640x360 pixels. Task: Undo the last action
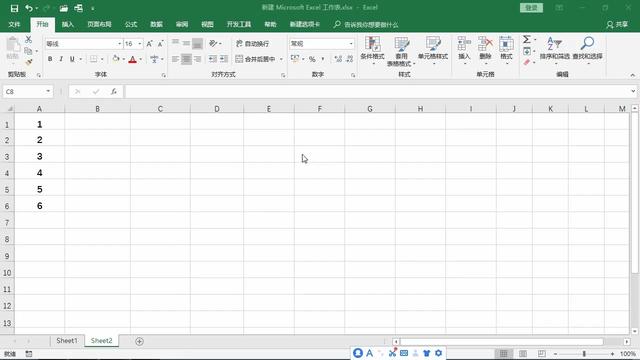point(29,8)
